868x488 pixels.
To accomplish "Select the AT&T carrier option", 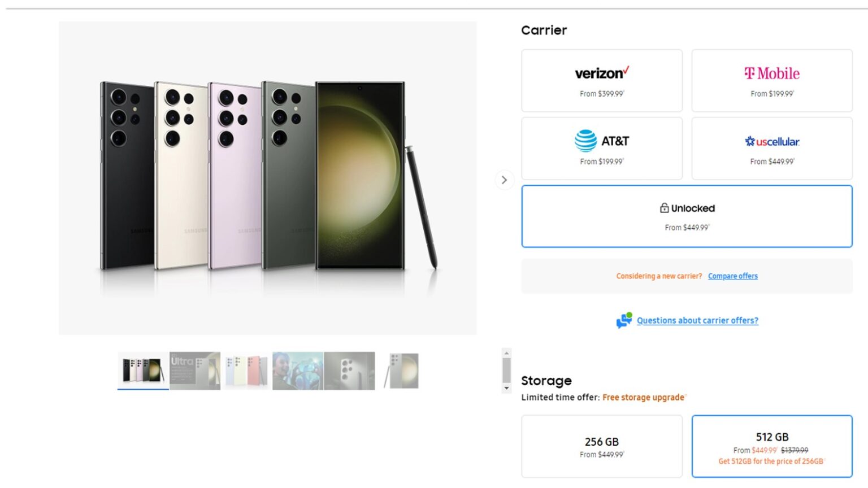I will click(x=601, y=149).
